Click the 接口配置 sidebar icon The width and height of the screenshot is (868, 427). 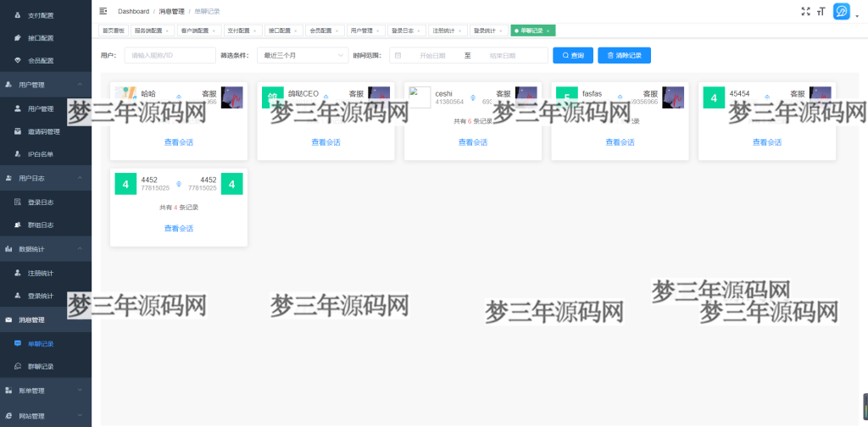(x=17, y=38)
